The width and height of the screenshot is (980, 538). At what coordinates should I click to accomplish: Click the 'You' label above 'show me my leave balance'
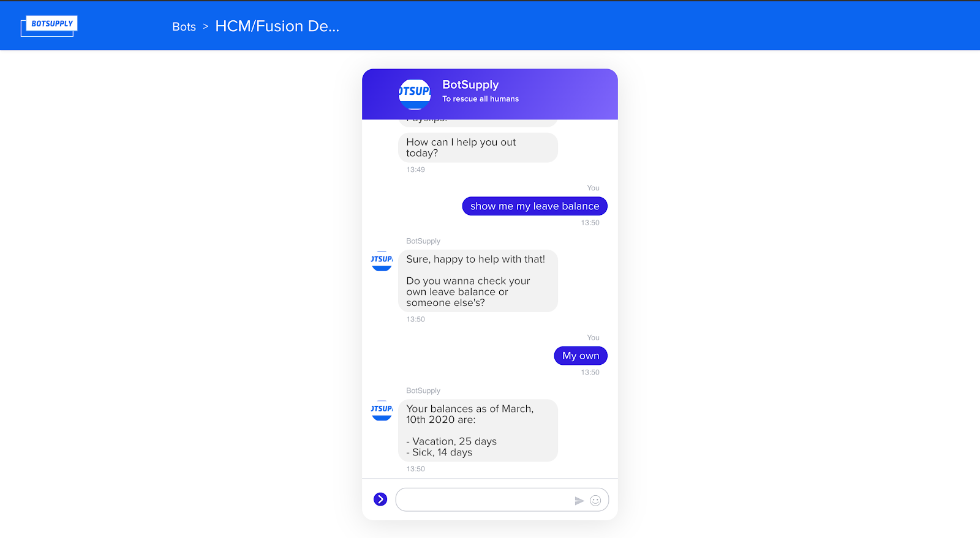click(x=593, y=188)
